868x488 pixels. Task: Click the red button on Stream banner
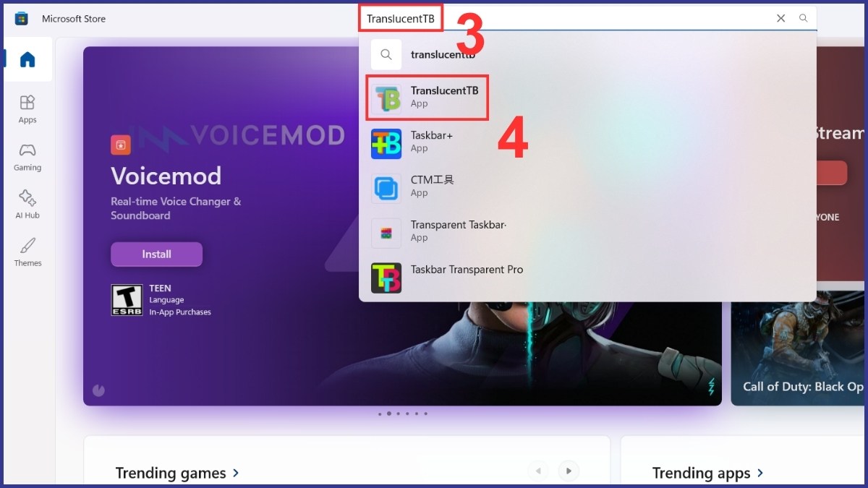tap(832, 174)
